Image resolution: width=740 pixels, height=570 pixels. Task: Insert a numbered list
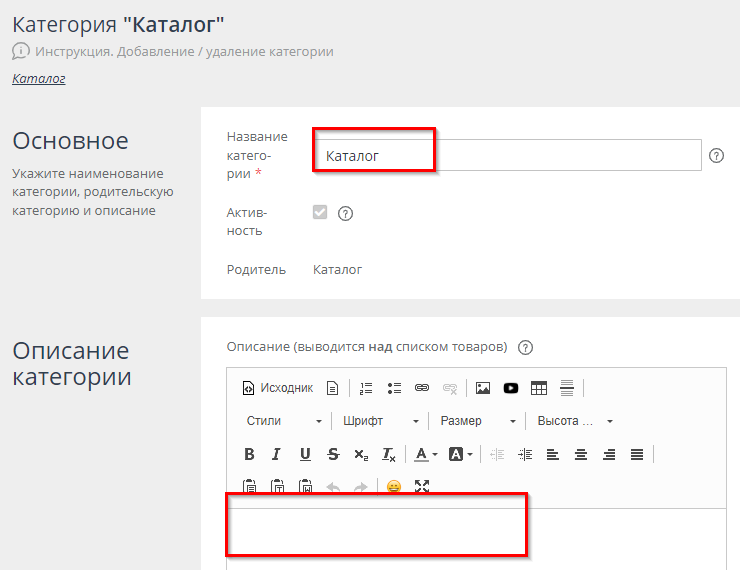point(366,388)
